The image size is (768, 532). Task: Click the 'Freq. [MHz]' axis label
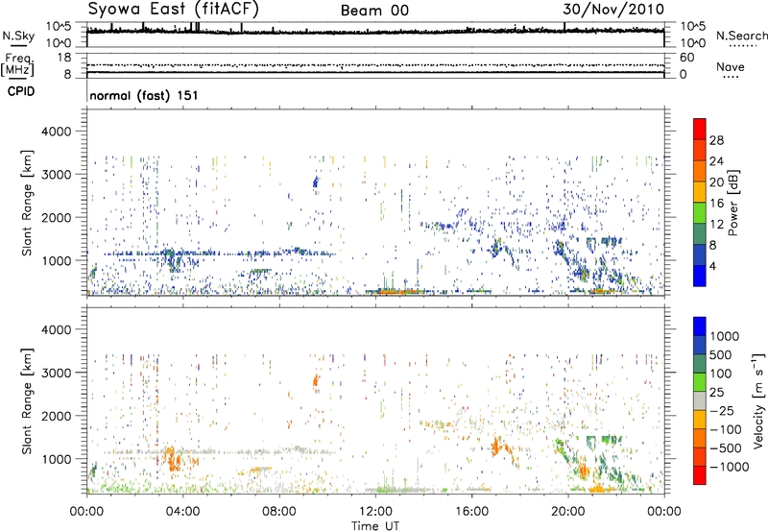(17, 65)
